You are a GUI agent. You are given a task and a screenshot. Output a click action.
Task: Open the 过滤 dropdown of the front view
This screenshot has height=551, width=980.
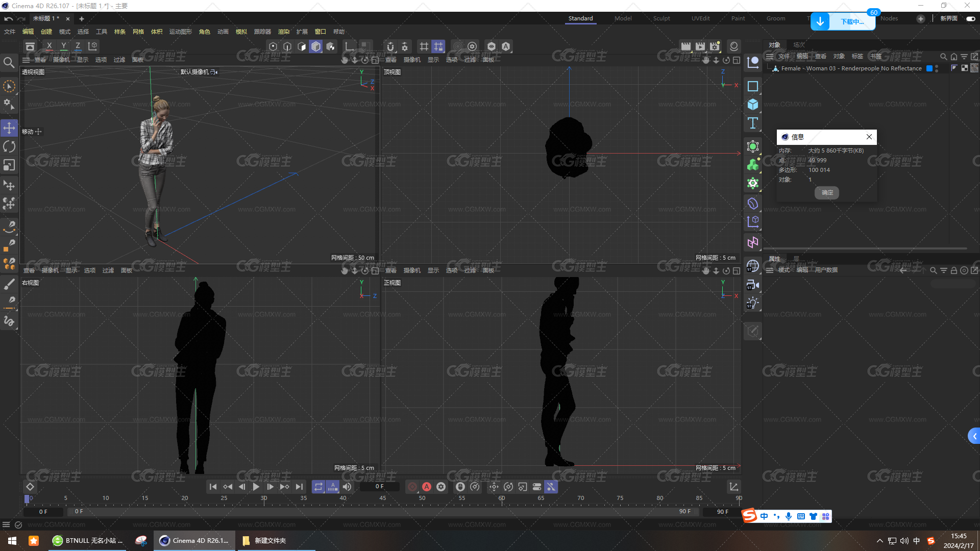[x=470, y=270]
